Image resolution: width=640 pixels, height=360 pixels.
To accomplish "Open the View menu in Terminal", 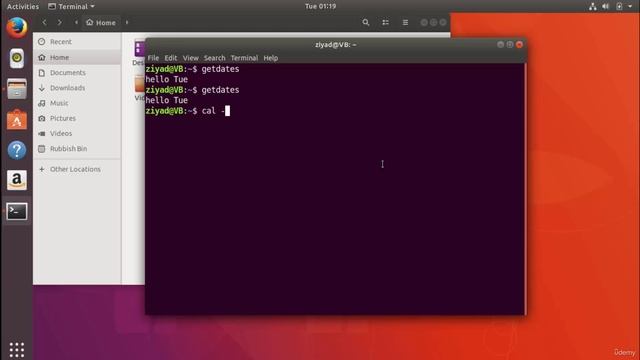I will (x=191, y=58).
